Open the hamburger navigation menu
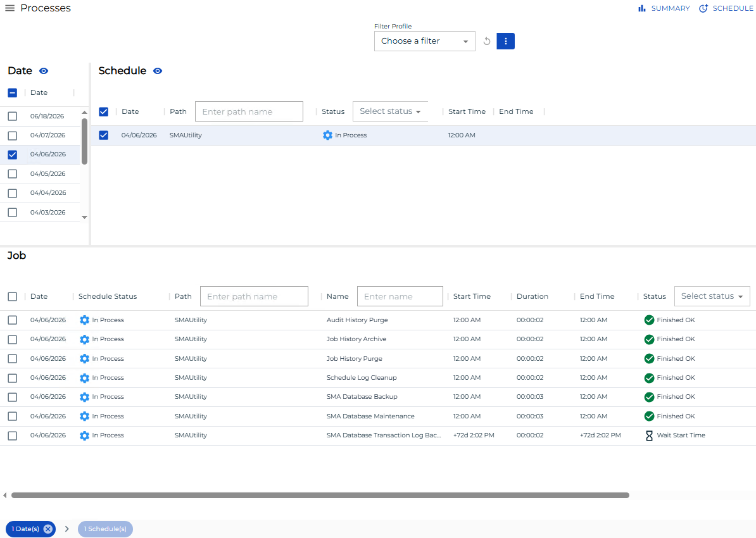Image resolution: width=756 pixels, height=538 pixels. (9, 8)
